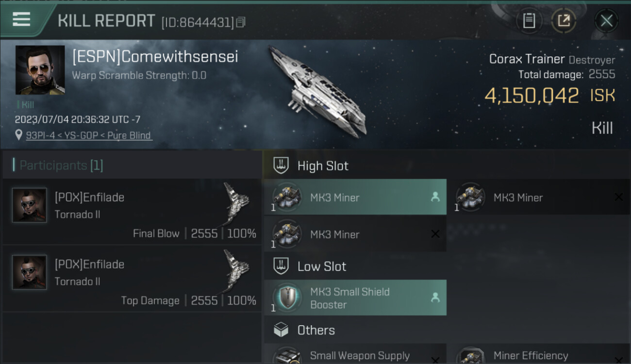Open Top Damage participant Enfilade's portrait
Image resolution: width=631 pixels, height=364 pixels.
click(30, 272)
